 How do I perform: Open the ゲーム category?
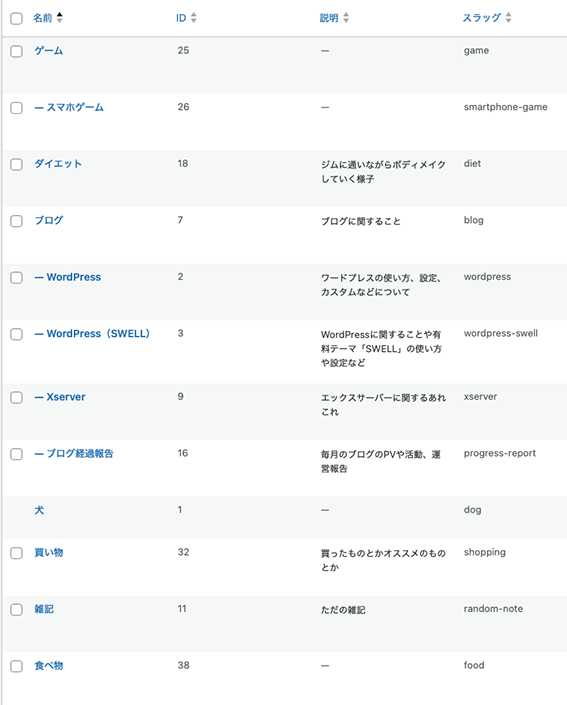pos(49,51)
